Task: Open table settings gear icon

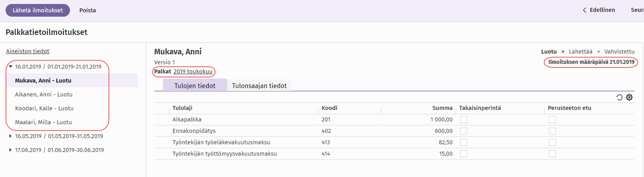Action: (x=629, y=97)
